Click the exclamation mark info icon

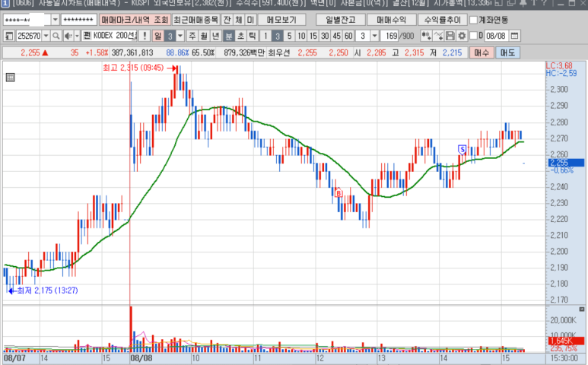[144, 36]
